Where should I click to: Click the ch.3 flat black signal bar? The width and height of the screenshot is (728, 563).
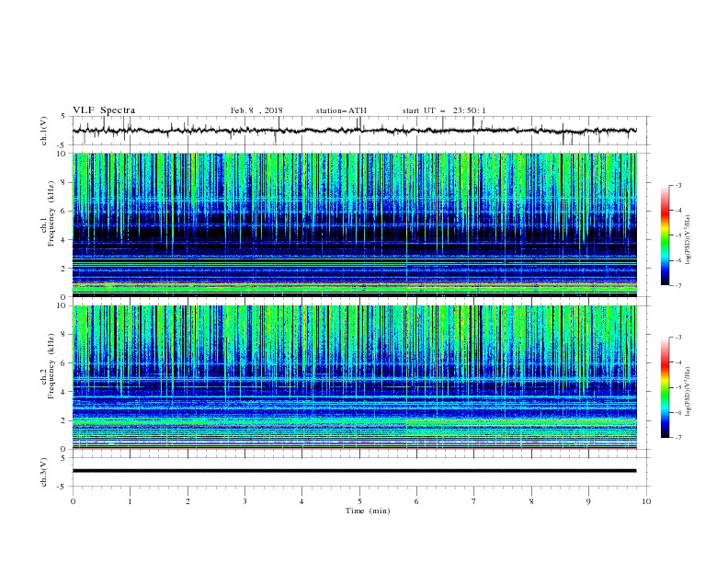(x=354, y=471)
